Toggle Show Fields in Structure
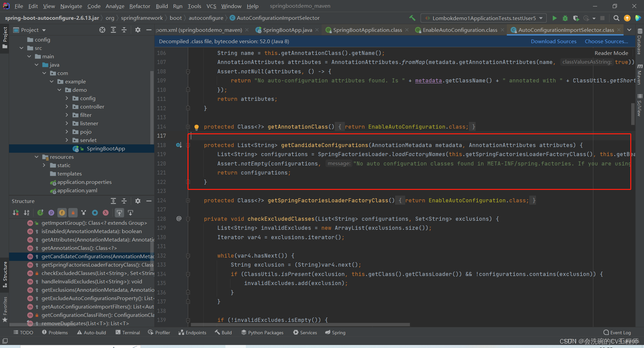644x348 pixels. 62,213
